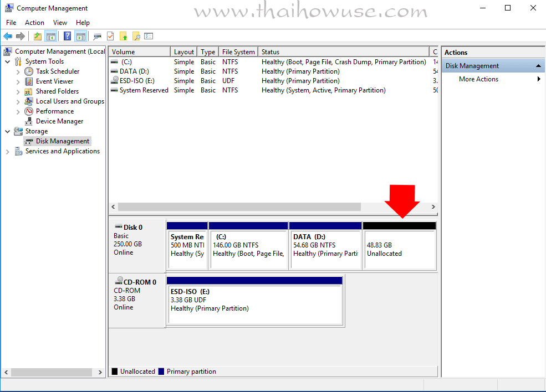Click the black Unallocated legend swatch
This screenshot has height=392, width=546.
pos(115,372)
